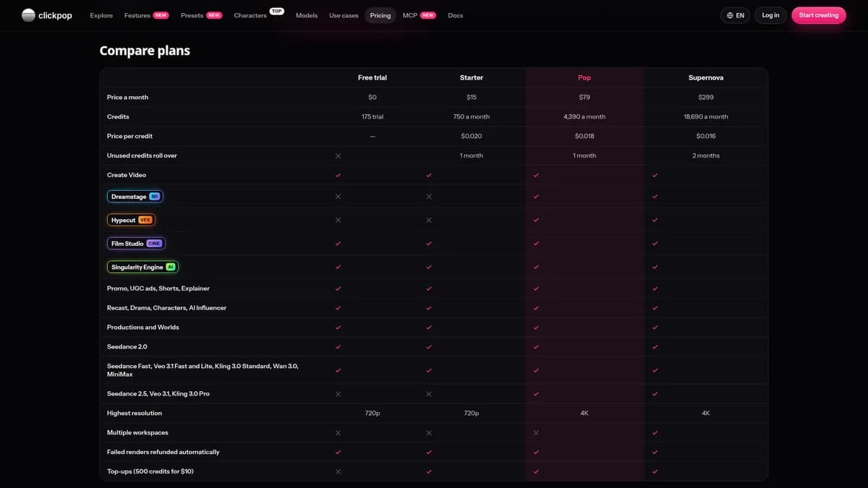This screenshot has height=488, width=868.
Task: Open the MCP nav item
Action: (420, 15)
